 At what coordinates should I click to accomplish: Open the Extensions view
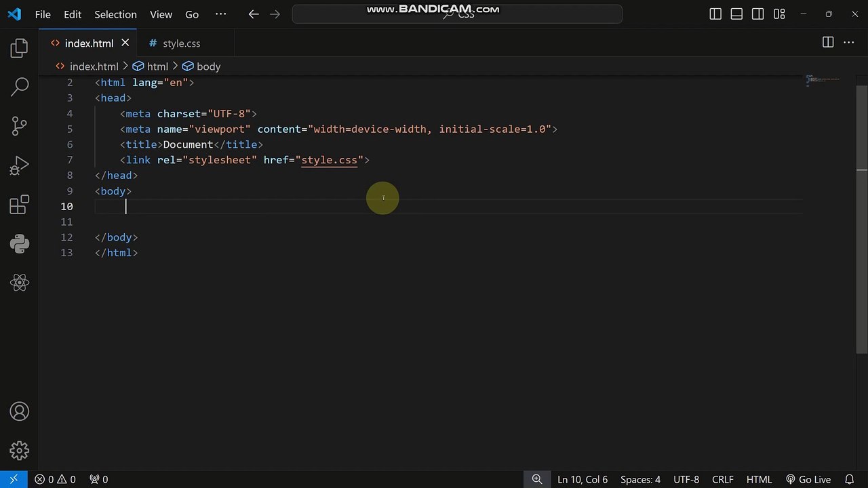[x=20, y=204]
